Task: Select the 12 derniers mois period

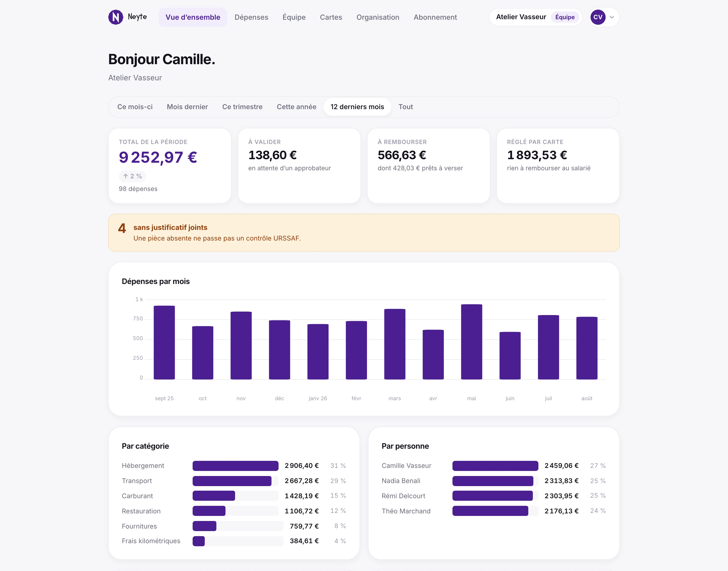Action: pyautogui.click(x=357, y=107)
